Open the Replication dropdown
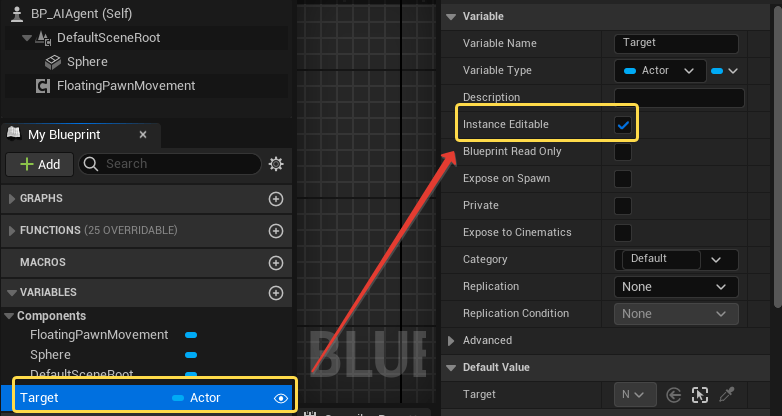This screenshot has width=782, height=416. tap(675, 287)
